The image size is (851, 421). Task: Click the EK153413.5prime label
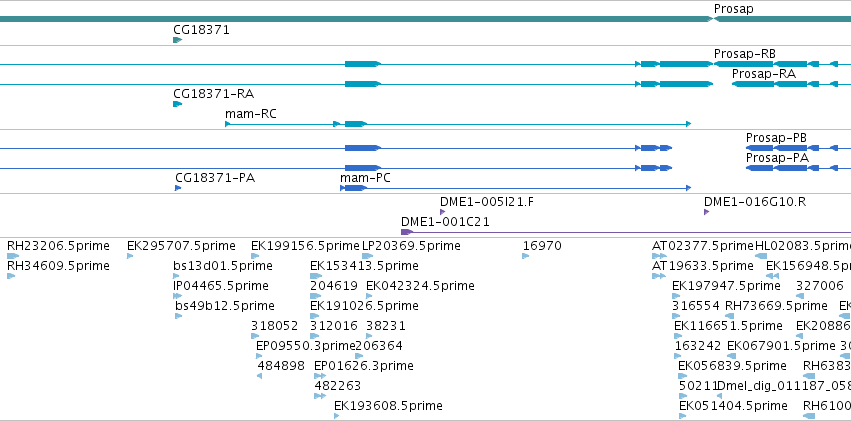[364, 266]
